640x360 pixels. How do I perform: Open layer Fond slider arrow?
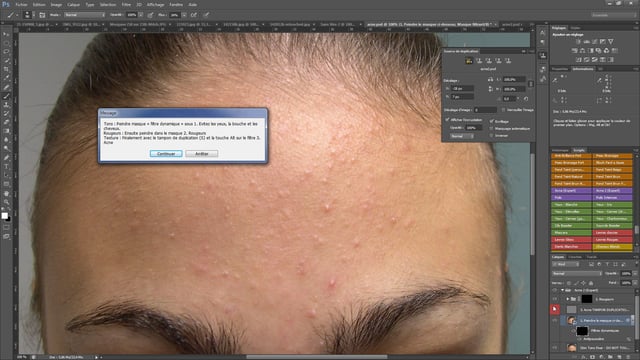point(635,283)
